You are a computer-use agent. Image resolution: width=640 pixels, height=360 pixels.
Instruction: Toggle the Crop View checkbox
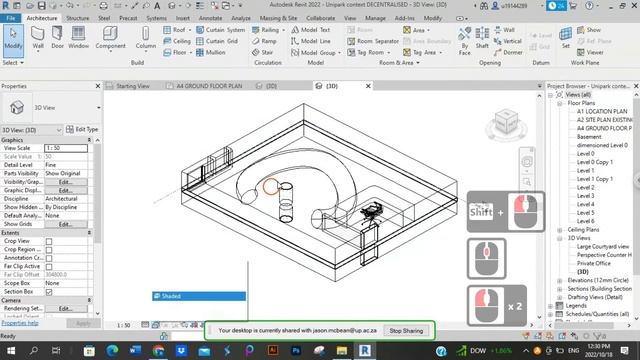tap(49, 242)
